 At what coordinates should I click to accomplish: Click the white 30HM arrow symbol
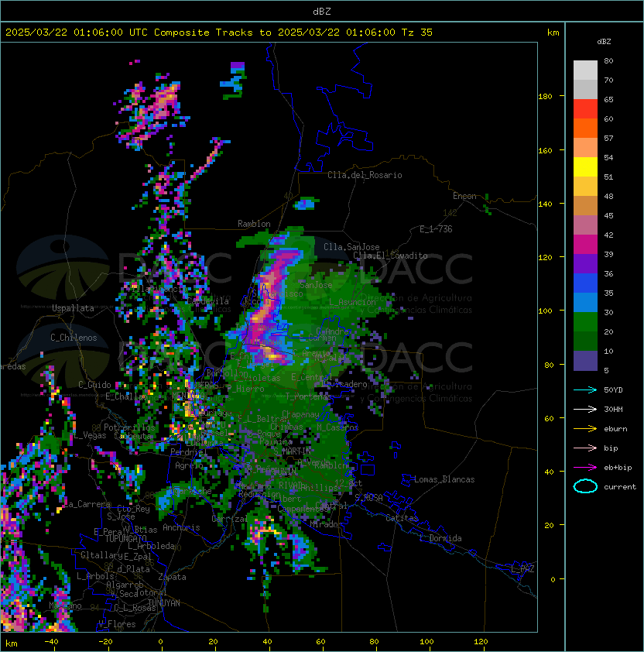tap(585, 409)
